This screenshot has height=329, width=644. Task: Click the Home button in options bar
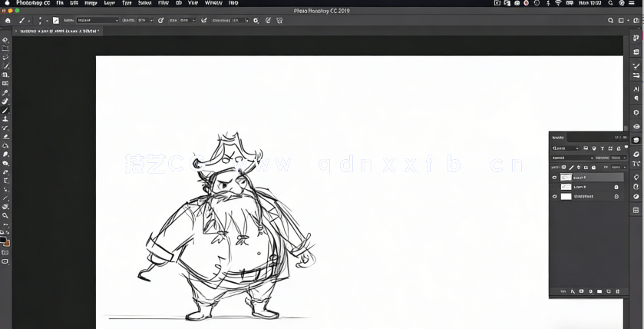pos(8,20)
